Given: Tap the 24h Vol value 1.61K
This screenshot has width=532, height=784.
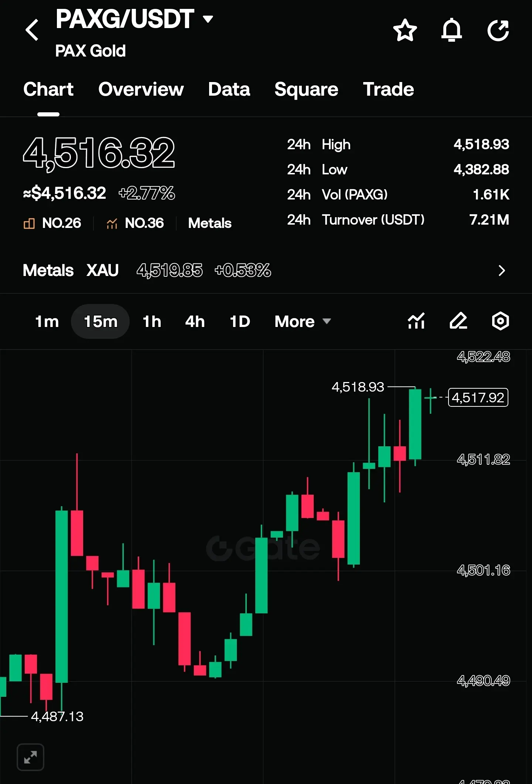Looking at the screenshot, I should (491, 195).
